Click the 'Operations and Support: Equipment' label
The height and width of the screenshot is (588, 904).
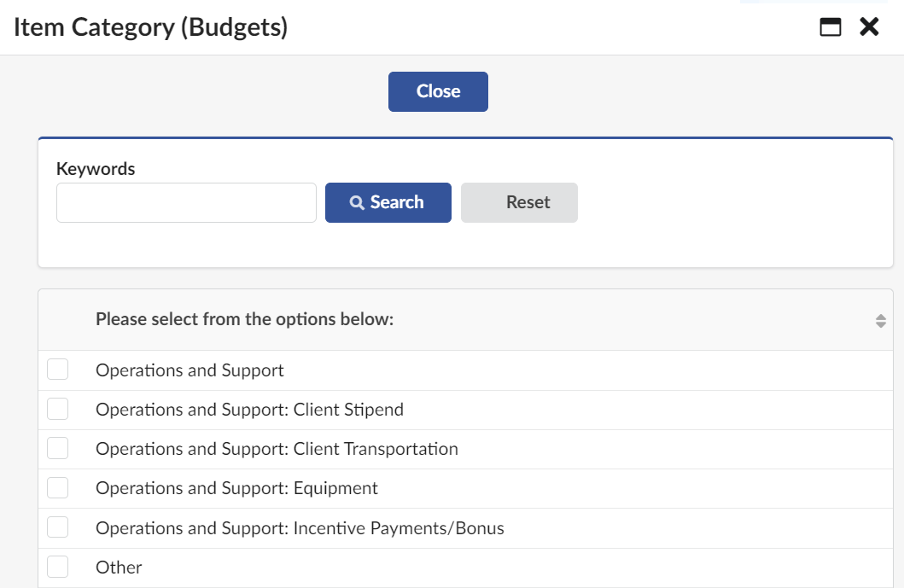tap(236, 488)
